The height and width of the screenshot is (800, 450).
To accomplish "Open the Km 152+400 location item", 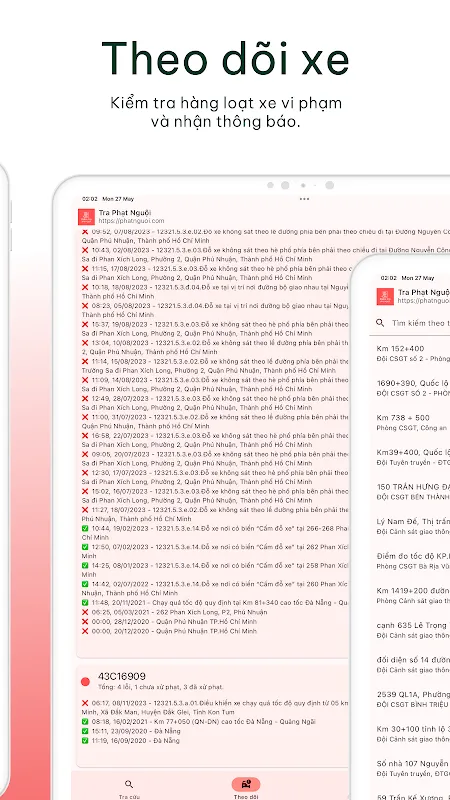I will coord(413,353).
